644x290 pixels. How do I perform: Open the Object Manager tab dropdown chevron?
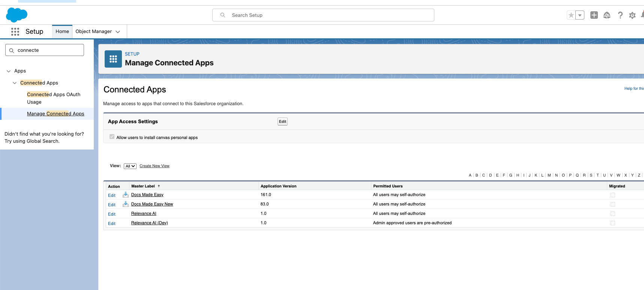click(x=118, y=32)
